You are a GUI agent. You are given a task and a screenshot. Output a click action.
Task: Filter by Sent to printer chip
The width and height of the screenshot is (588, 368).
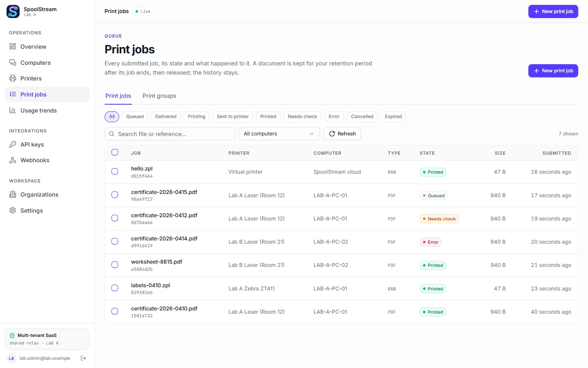(x=233, y=116)
